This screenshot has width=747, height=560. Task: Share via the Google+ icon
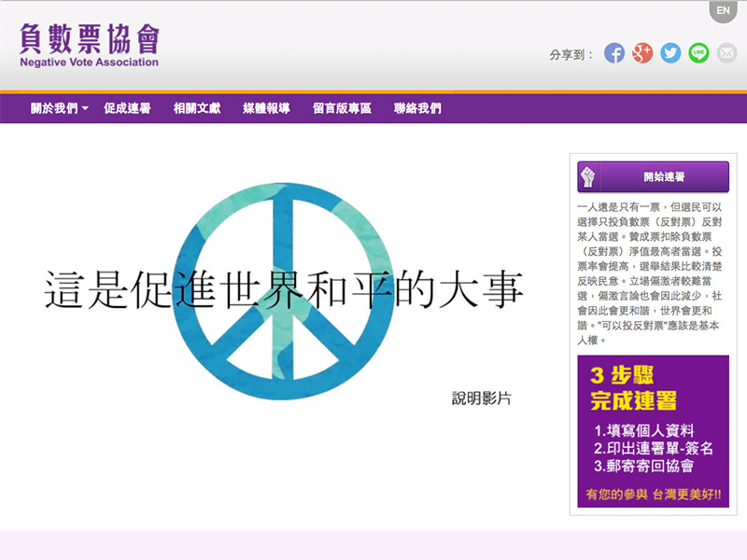[x=641, y=54]
